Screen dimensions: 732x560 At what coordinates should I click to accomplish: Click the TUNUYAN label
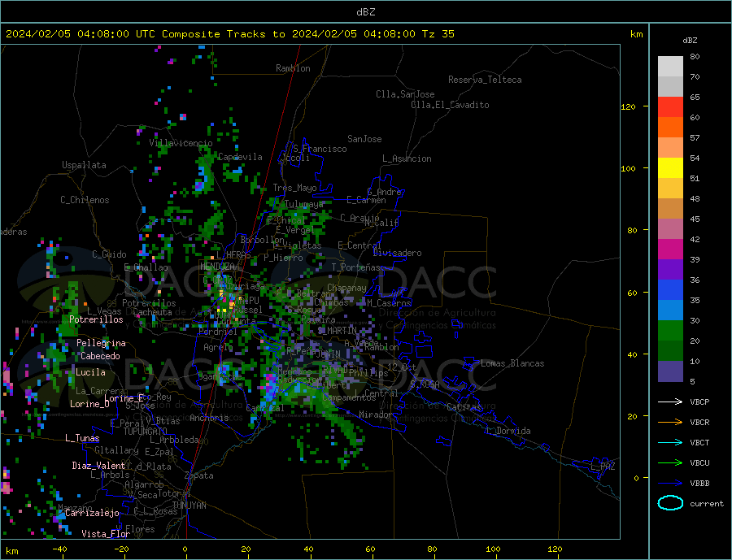tap(189, 506)
